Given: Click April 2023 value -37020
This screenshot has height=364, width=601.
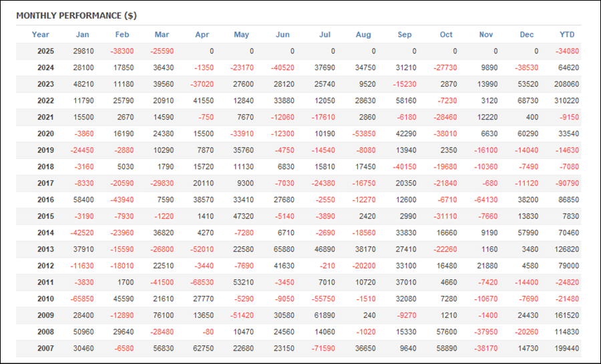Looking at the screenshot, I should click(x=202, y=84).
